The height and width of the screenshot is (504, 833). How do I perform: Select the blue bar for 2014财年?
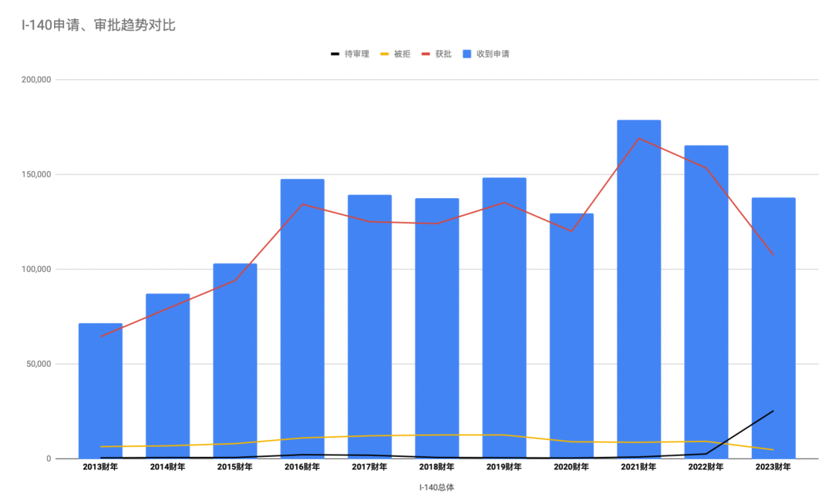[x=167, y=376]
